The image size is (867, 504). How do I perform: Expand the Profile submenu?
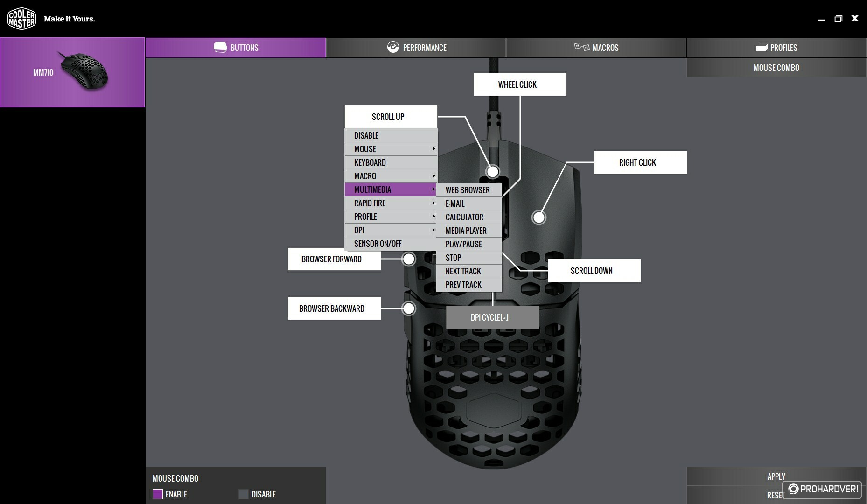[x=391, y=217]
